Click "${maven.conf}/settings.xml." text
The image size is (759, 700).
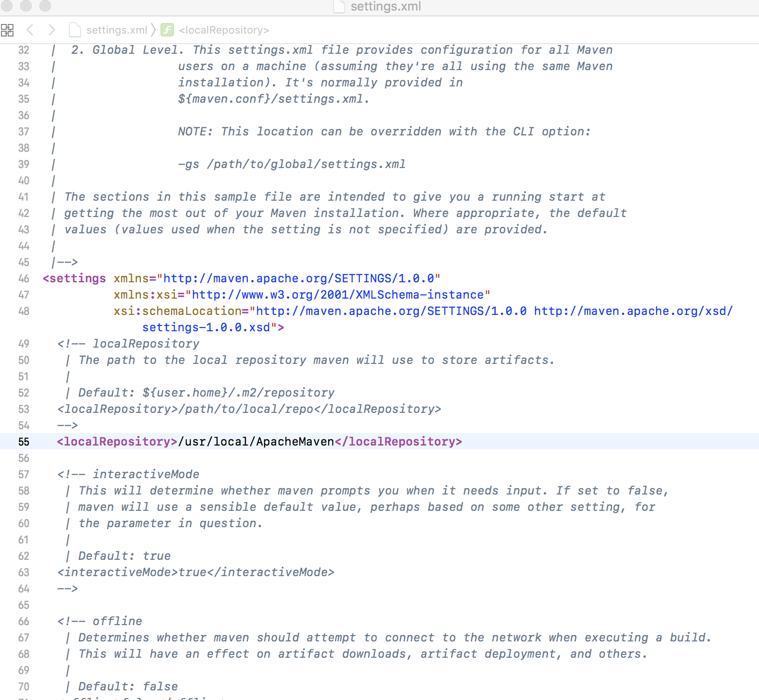274,99
